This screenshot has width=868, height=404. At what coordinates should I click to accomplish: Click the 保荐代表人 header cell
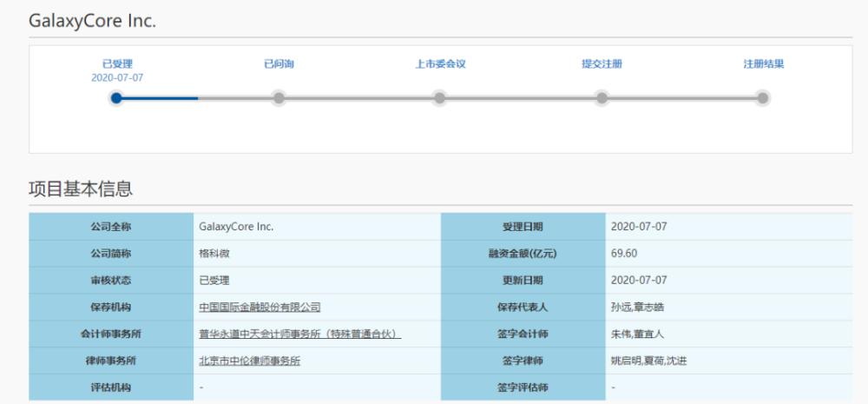click(523, 307)
